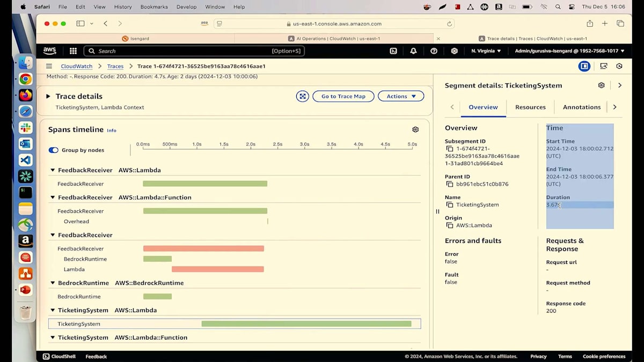Switch to the Overview tab

point(483,107)
